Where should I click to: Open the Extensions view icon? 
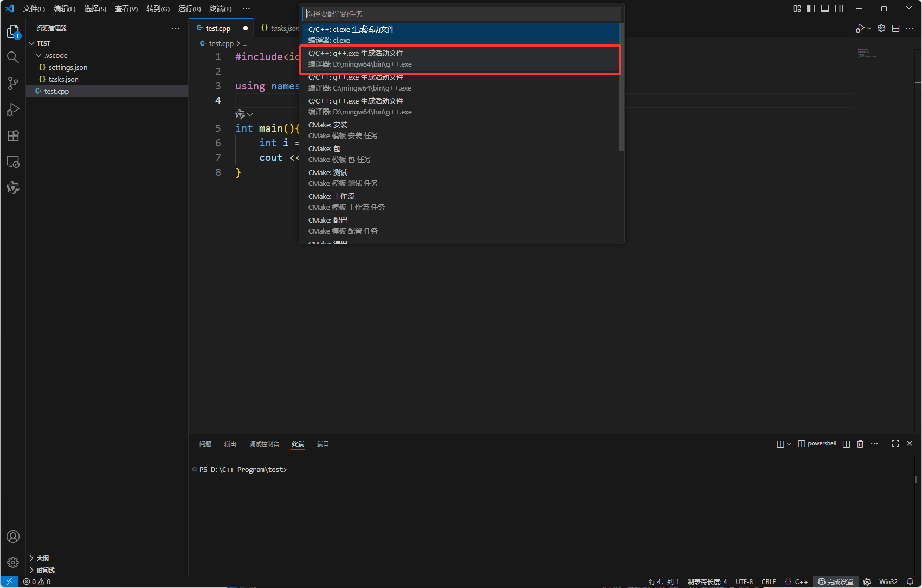pyautogui.click(x=13, y=136)
